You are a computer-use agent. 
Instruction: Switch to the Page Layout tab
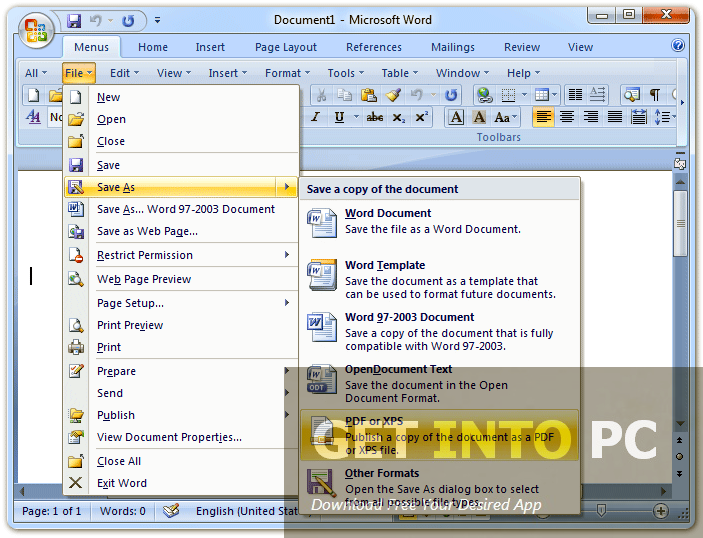coord(286,47)
